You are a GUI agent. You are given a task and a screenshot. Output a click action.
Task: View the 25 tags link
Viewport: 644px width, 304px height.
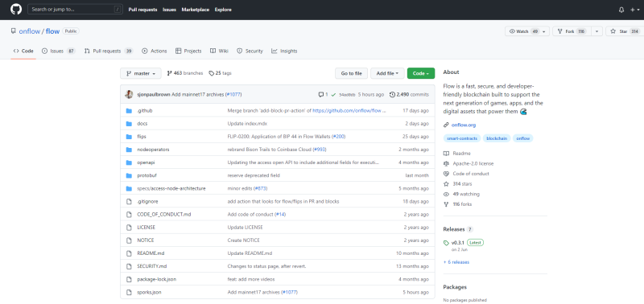[x=220, y=73]
